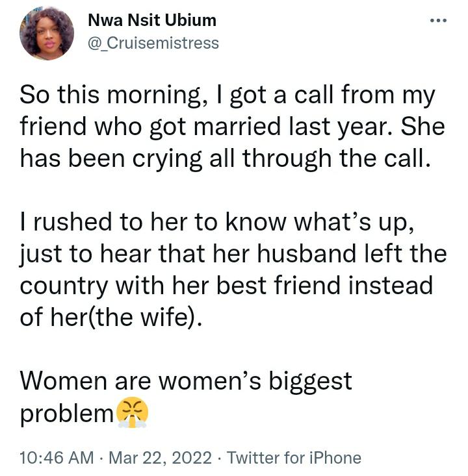The image size is (468, 476).
Task: Open the three-dot more options menu
Action: 439,21
